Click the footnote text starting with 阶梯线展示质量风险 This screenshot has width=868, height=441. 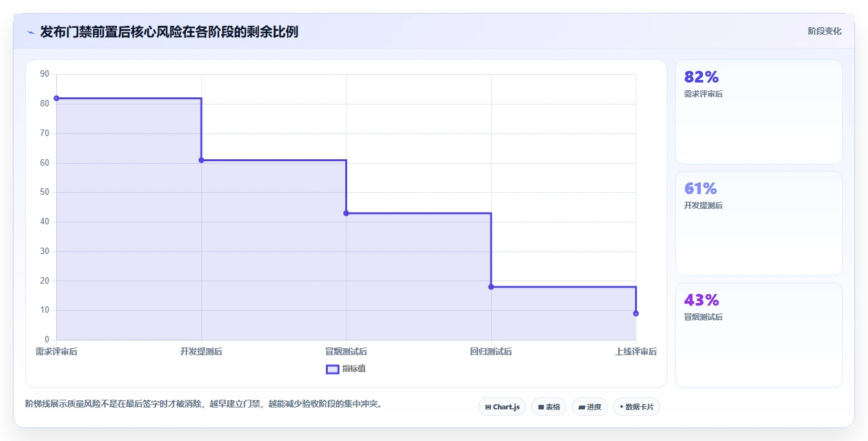pos(205,404)
